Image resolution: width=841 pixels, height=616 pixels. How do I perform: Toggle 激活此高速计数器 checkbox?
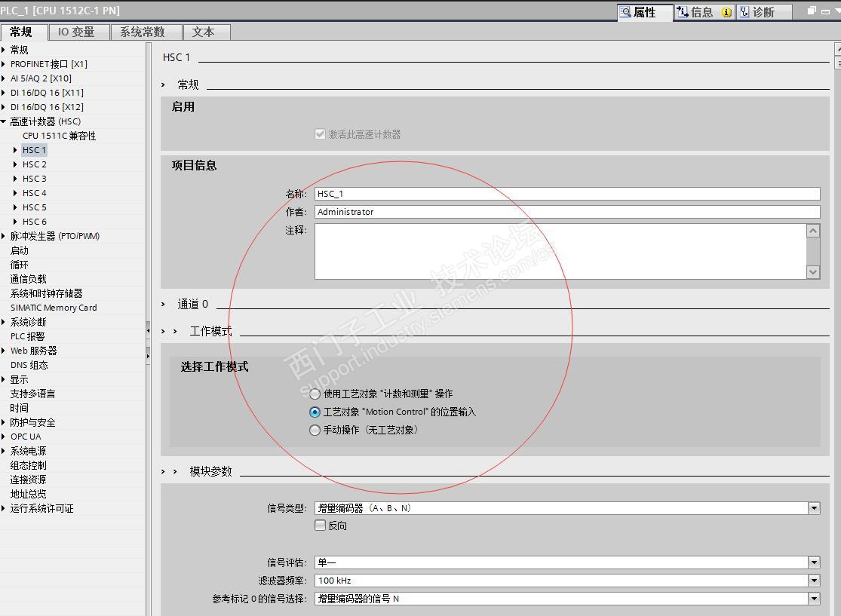pyautogui.click(x=321, y=134)
